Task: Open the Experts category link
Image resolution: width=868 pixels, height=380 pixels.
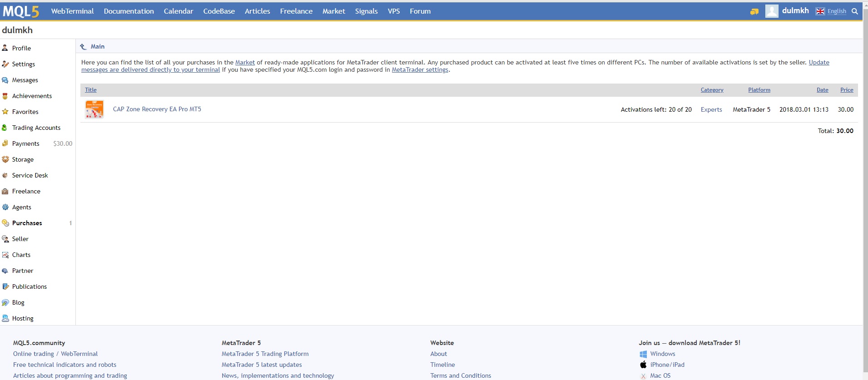Action: click(x=711, y=109)
